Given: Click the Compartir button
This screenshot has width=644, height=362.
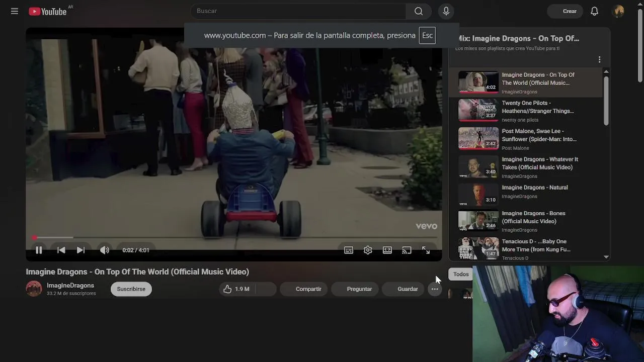Looking at the screenshot, I should tap(304, 289).
